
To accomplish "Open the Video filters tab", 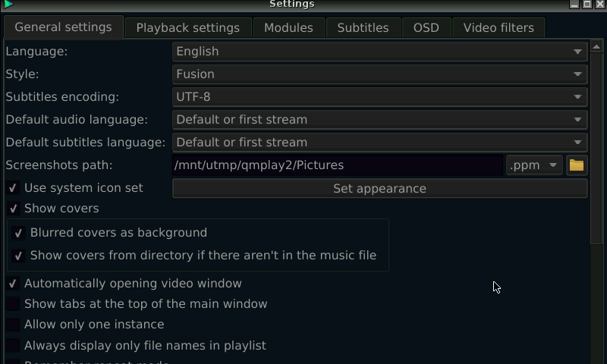I will click(498, 28).
